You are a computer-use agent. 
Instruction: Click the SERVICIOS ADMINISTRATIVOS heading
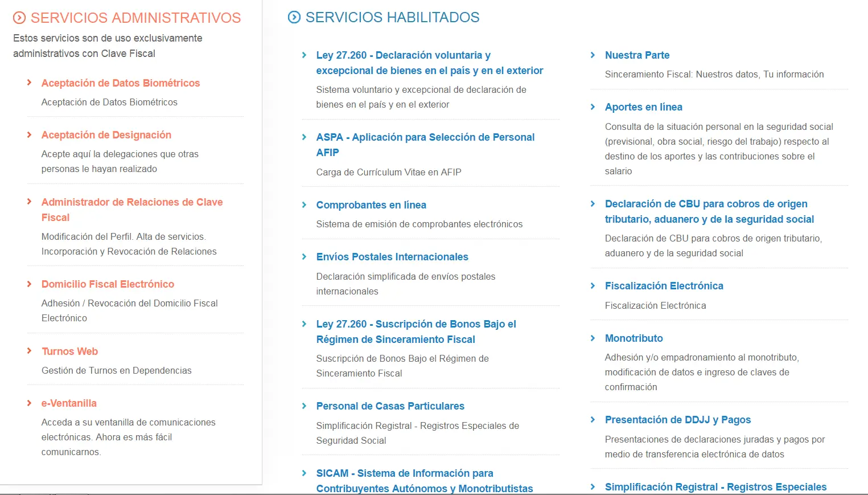tap(135, 18)
